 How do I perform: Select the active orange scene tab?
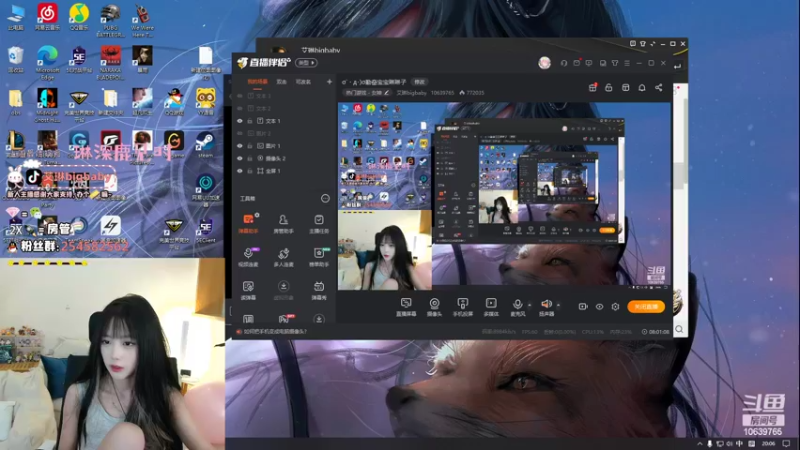tap(258, 82)
